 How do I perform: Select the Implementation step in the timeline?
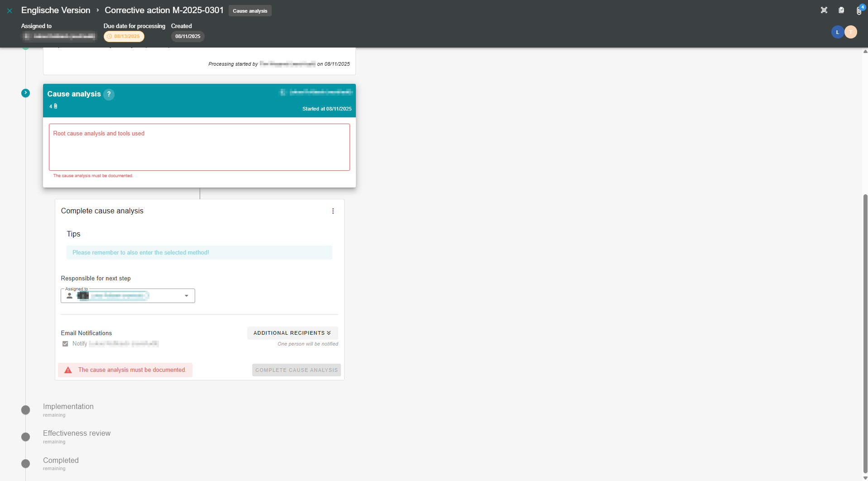click(68, 407)
